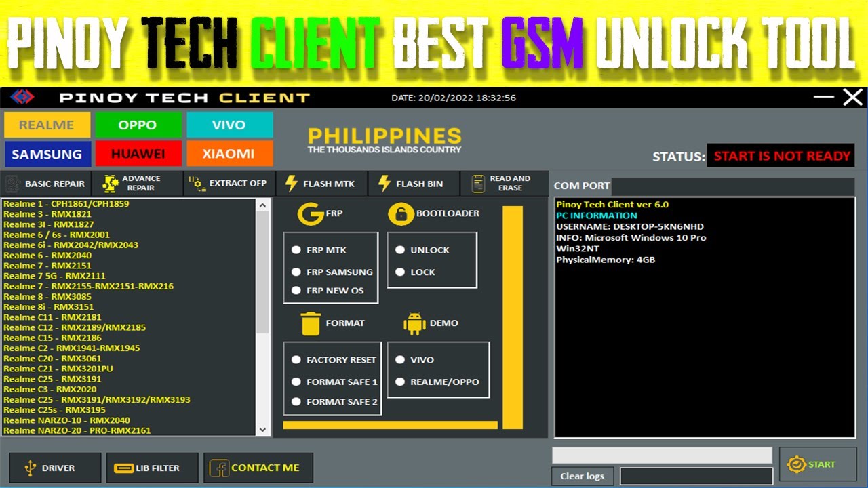Select the FRP SAMSUNG option
Viewport: 868px width, 488px height.
click(x=296, y=272)
